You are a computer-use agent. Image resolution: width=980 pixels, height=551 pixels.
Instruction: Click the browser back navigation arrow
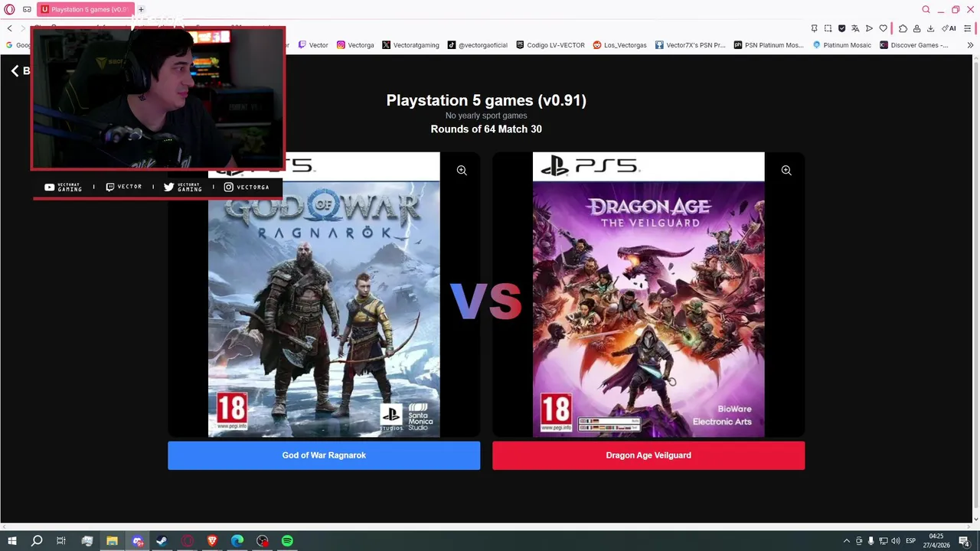[9, 28]
